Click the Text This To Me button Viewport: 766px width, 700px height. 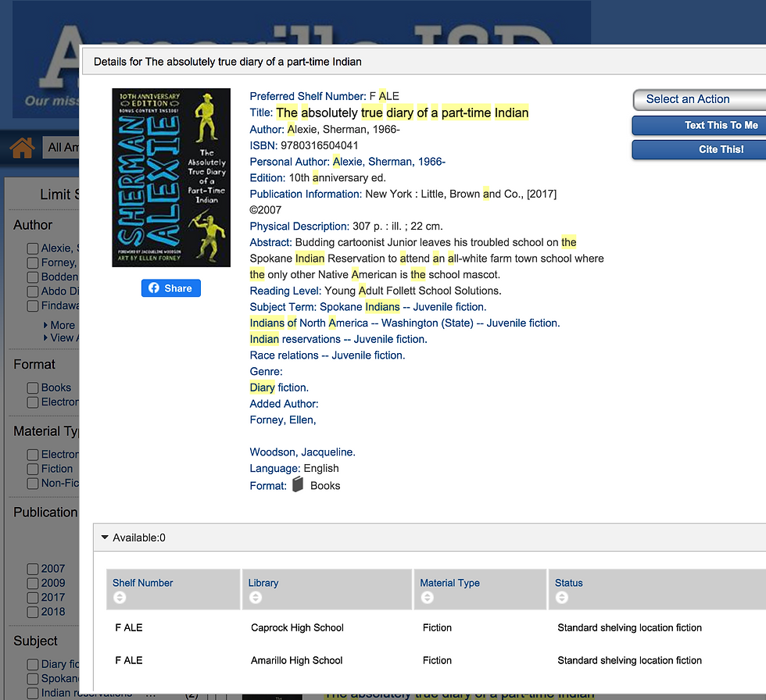[700, 126]
